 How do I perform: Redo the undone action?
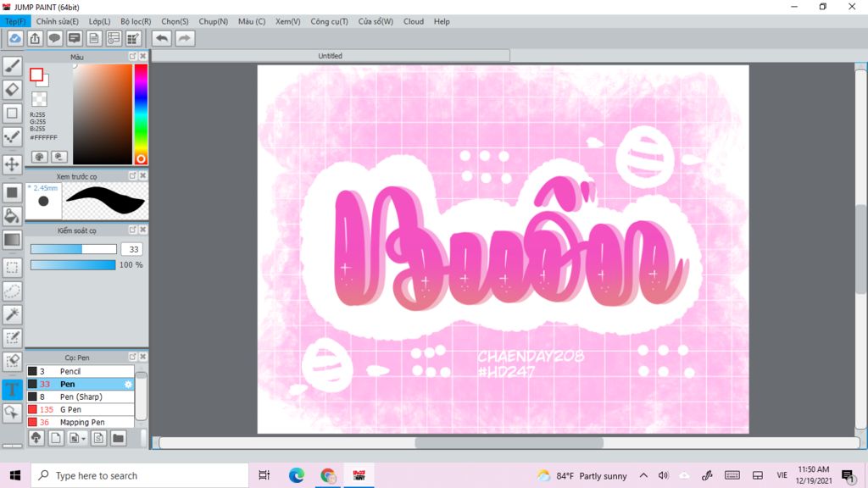click(x=185, y=38)
